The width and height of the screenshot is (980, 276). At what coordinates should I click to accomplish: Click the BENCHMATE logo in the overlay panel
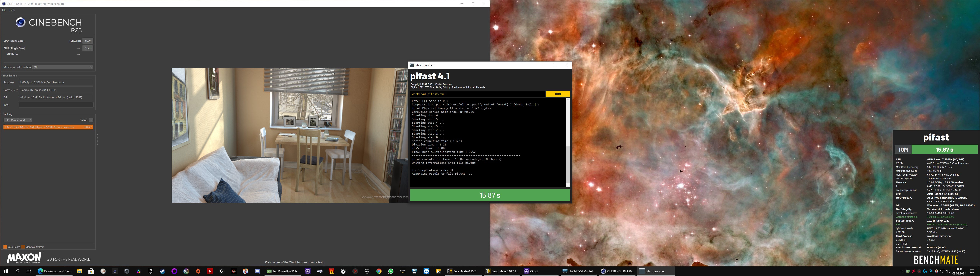(936, 260)
